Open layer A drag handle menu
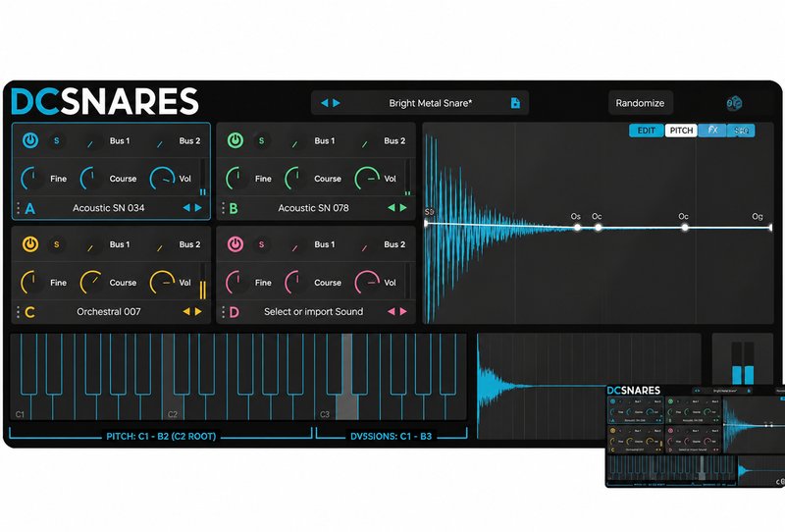 (18, 208)
